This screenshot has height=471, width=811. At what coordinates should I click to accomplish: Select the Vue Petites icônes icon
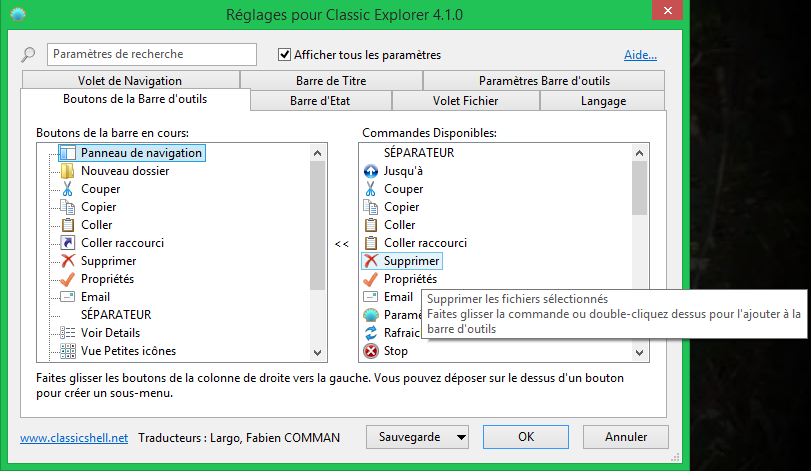[68, 351]
